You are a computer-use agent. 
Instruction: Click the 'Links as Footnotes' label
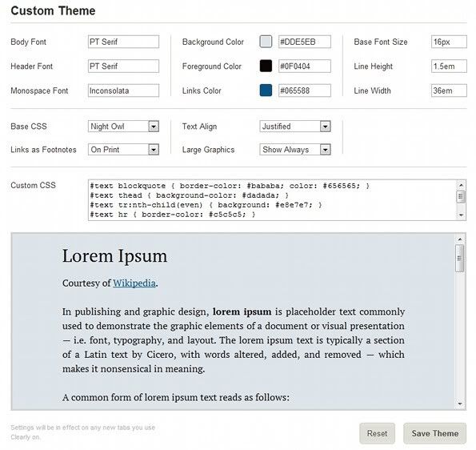click(x=43, y=150)
